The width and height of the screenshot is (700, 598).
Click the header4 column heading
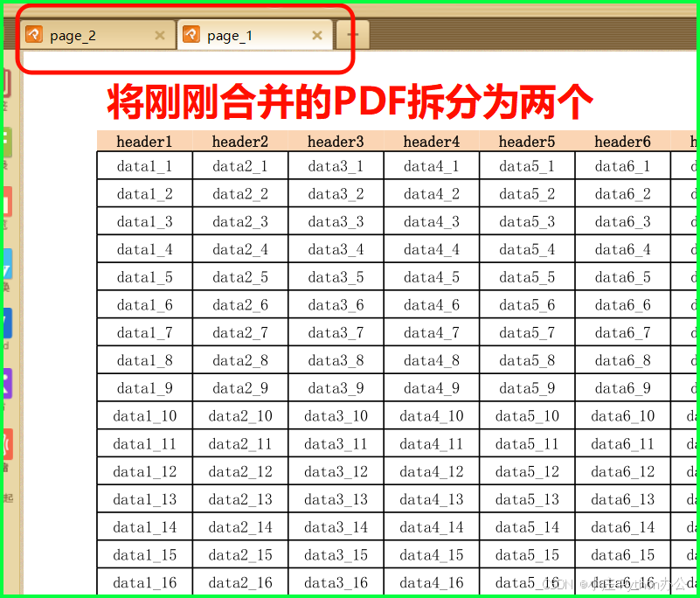pyautogui.click(x=431, y=142)
